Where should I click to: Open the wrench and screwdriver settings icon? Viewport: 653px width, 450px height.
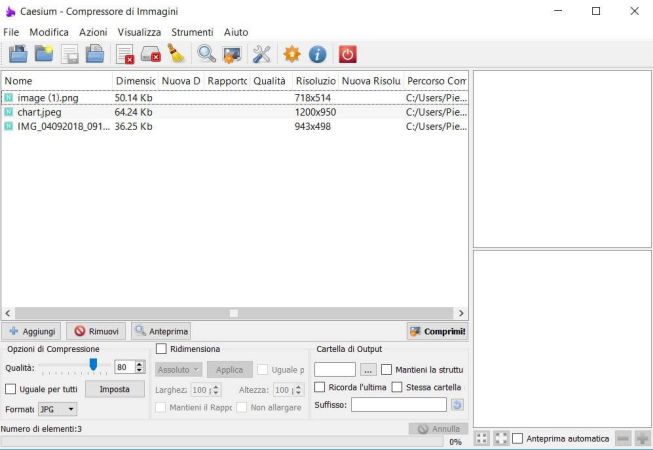262,54
